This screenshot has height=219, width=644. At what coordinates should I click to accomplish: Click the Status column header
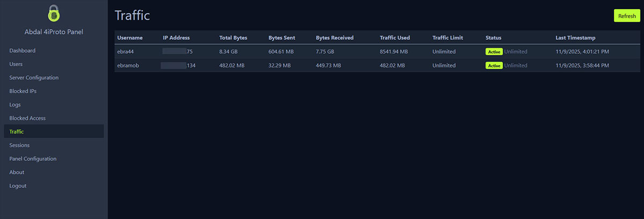493,38
